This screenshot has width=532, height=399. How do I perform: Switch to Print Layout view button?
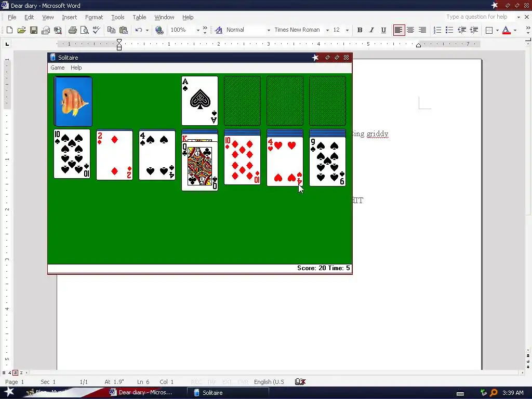point(15,373)
